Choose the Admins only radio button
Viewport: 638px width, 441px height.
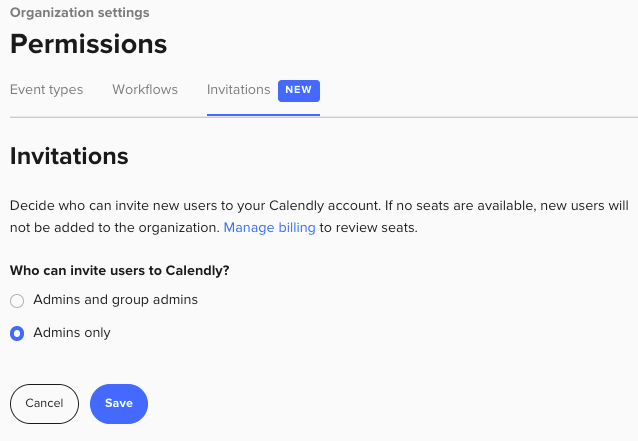[x=17, y=334]
